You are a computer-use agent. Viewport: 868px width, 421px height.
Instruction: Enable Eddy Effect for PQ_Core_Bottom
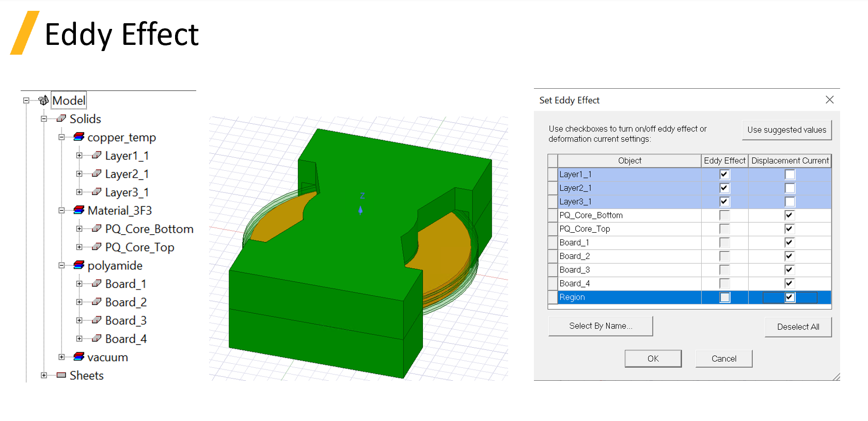tap(724, 215)
